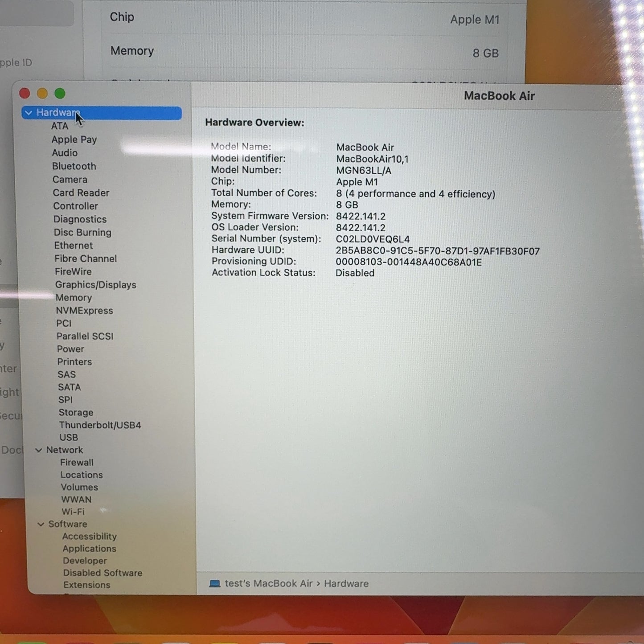Collapse the Hardware section chevron
Viewport: 644px width, 644px height.
click(29, 113)
